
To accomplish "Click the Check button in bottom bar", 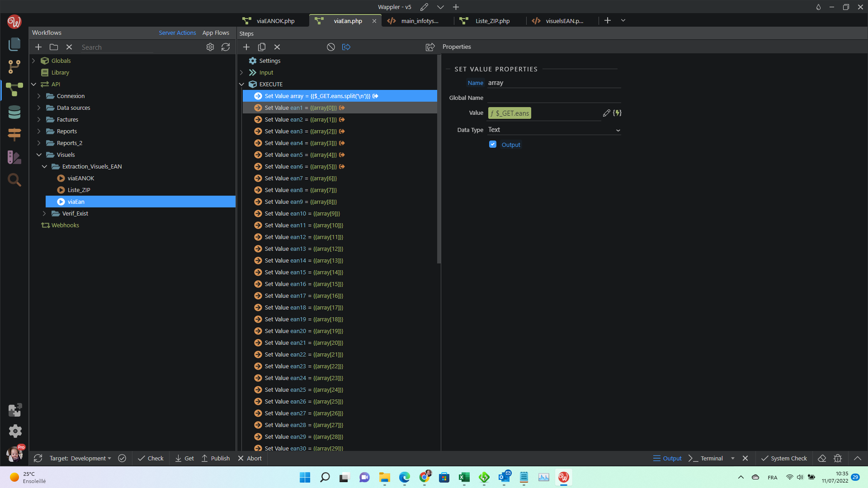I will pyautogui.click(x=151, y=458).
